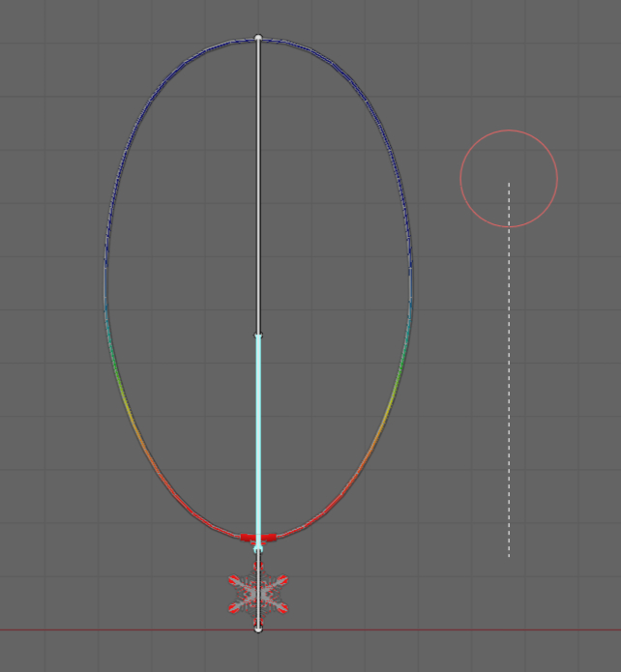Click the bone end joint on red axis
Viewport: 621px width, 672px height.
tap(258, 628)
